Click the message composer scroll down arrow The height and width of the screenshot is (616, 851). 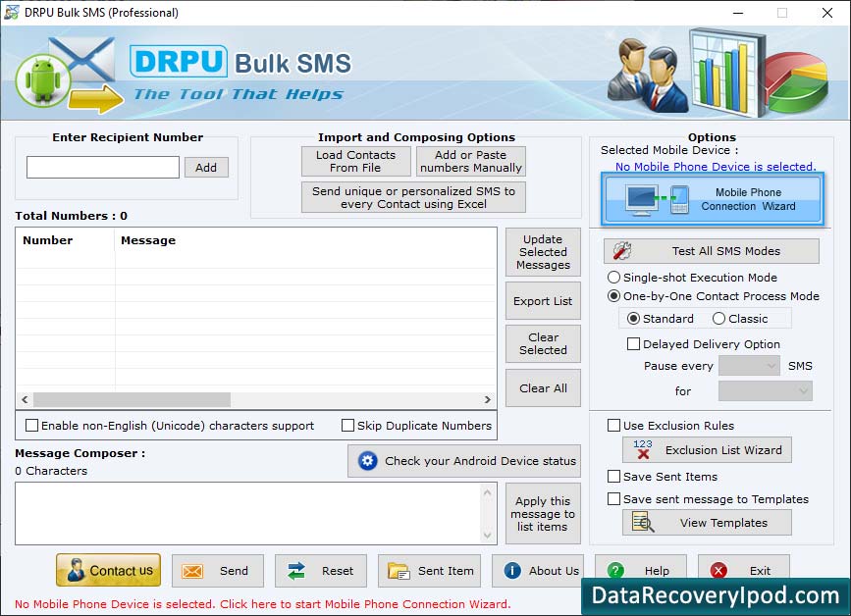[488, 536]
